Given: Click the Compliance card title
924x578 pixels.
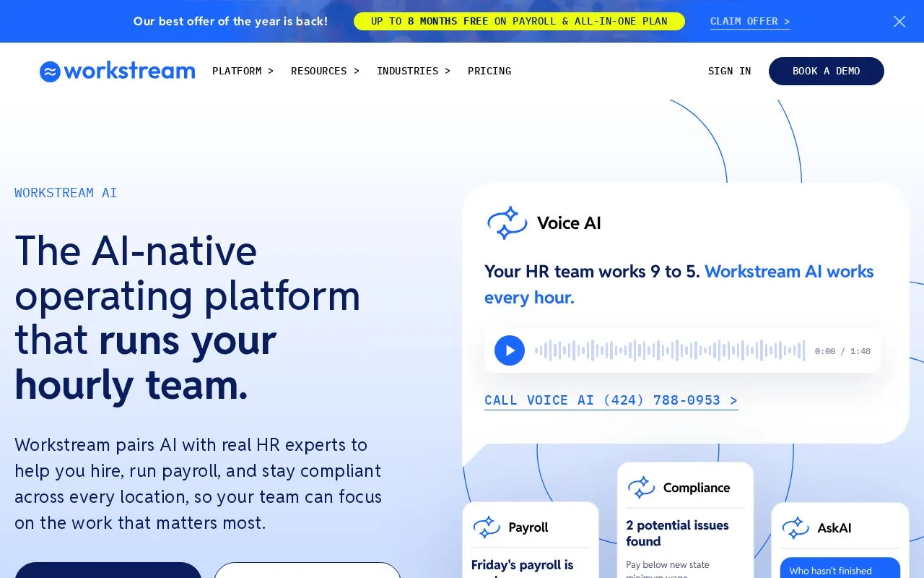Looking at the screenshot, I should (x=697, y=488).
